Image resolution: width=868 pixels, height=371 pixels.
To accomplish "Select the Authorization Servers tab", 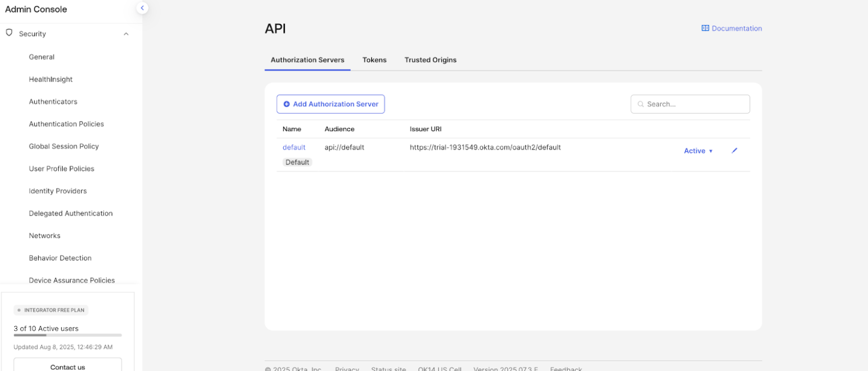I will [307, 60].
